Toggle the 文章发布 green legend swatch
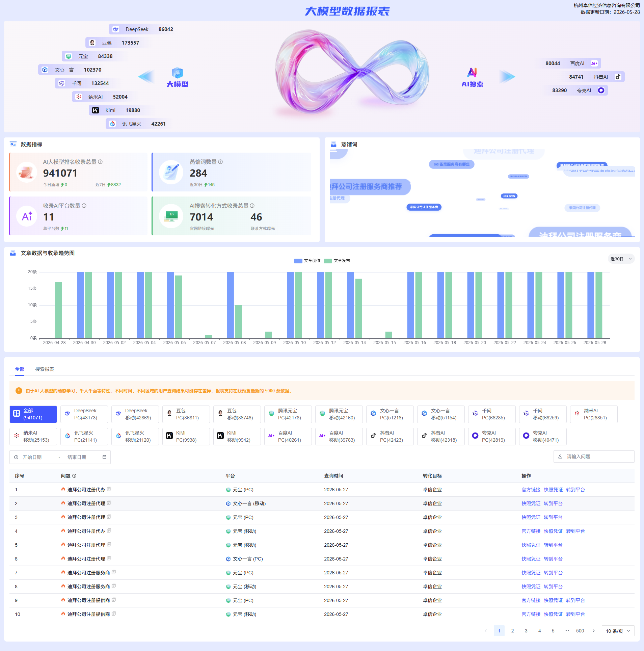The image size is (644, 651). pos(328,261)
